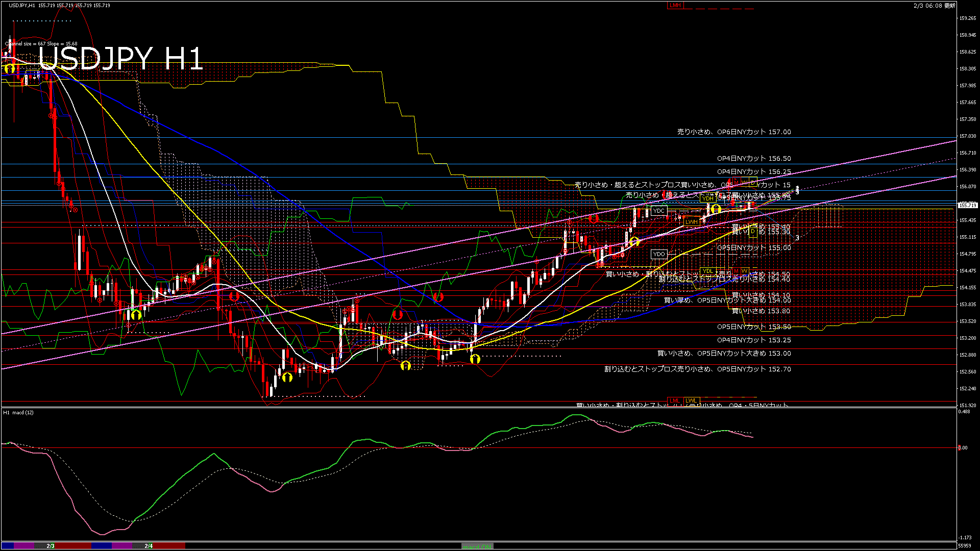Click the current price tag 155.719
The image size is (980, 551).
pyautogui.click(x=967, y=205)
